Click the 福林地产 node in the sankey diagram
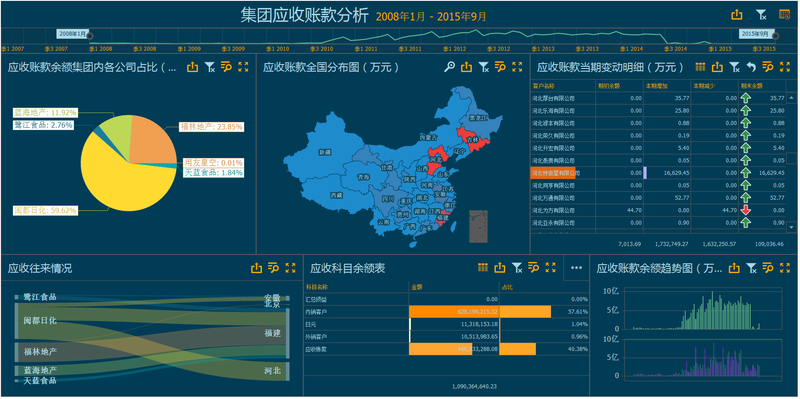 tap(40, 352)
